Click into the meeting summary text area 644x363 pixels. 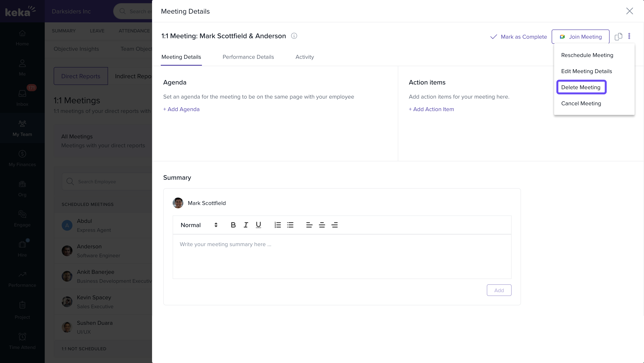pos(342,256)
